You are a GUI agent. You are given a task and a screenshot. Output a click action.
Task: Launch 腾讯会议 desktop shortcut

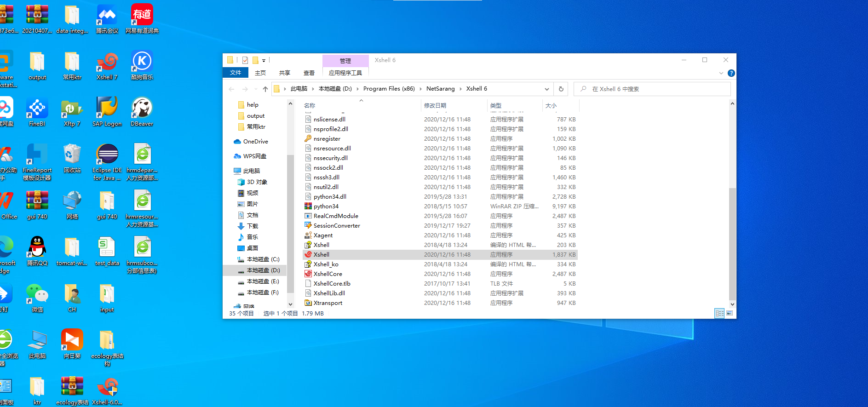click(107, 19)
